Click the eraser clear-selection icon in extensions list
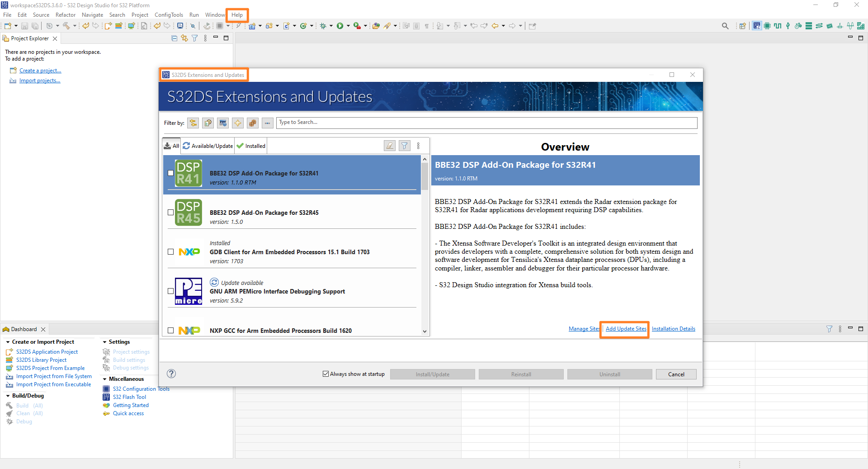Image resolution: width=868 pixels, height=469 pixels. 389,146
